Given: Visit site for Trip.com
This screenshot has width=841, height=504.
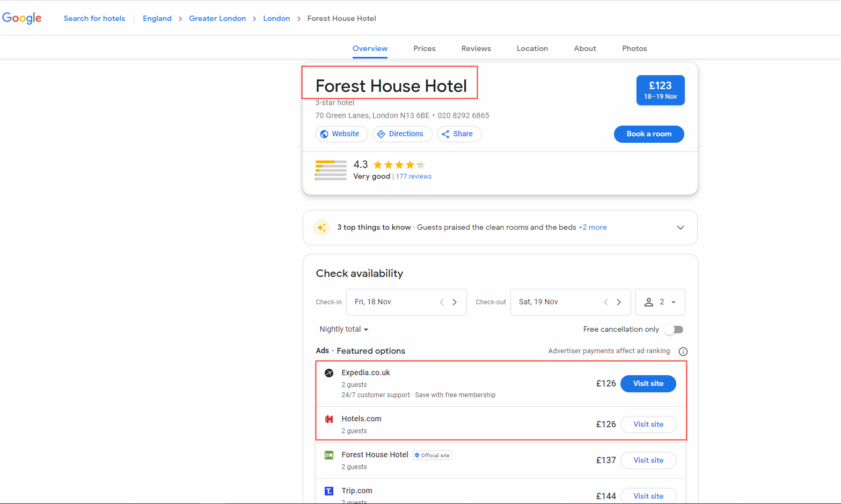Looking at the screenshot, I should point(648,496).
